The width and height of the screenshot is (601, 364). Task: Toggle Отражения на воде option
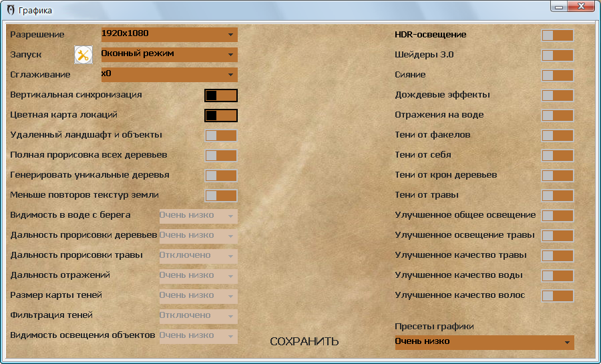(x=557, y=115)
